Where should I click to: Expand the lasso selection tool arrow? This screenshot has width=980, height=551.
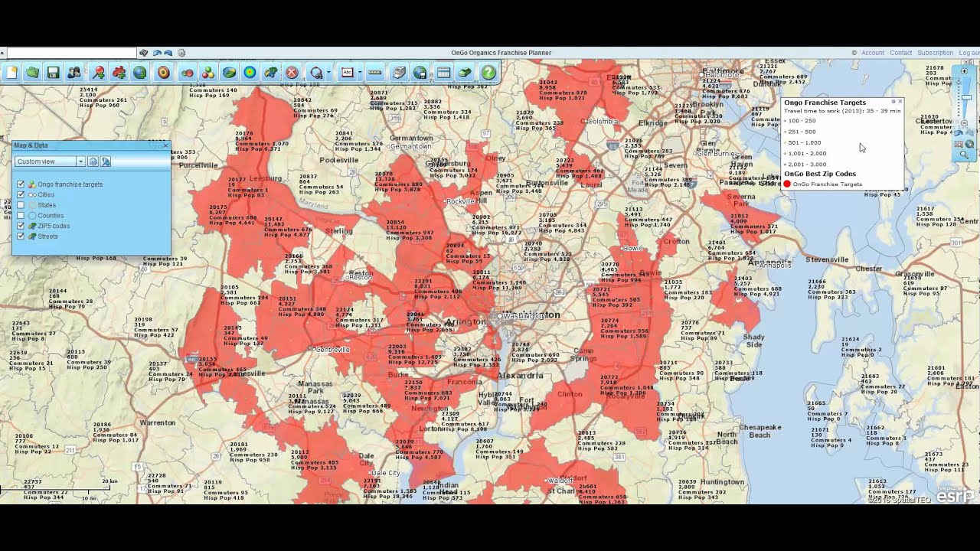point(328,73)
